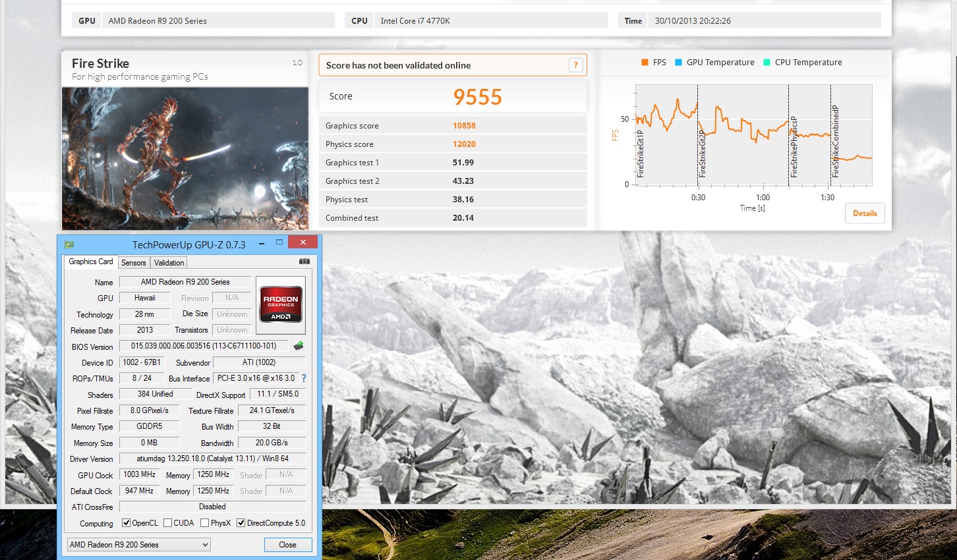Click the orange FPS legend marker
The image size is (957, 560).
tap(643, 62)
